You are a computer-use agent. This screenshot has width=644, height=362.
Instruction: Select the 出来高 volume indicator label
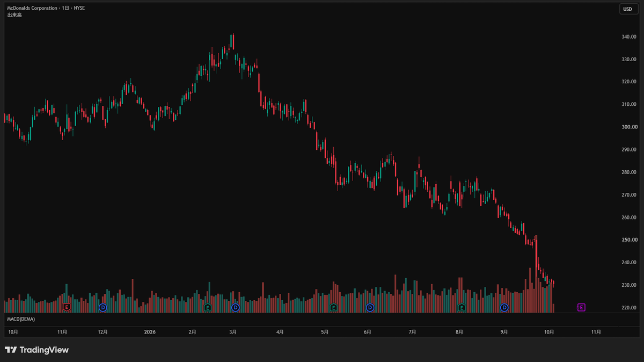tap(14, 15)
